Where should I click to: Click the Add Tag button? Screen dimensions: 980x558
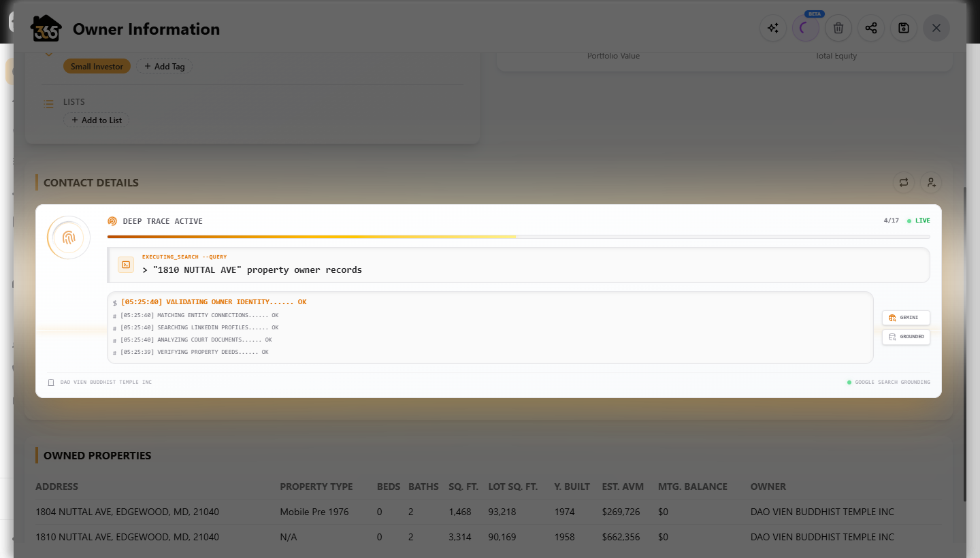click(165, 66)
